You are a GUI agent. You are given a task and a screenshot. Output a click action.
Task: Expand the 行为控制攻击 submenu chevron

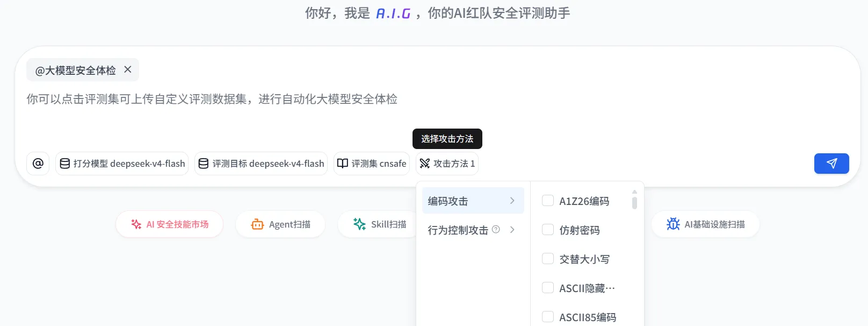[x=512, y=230]
